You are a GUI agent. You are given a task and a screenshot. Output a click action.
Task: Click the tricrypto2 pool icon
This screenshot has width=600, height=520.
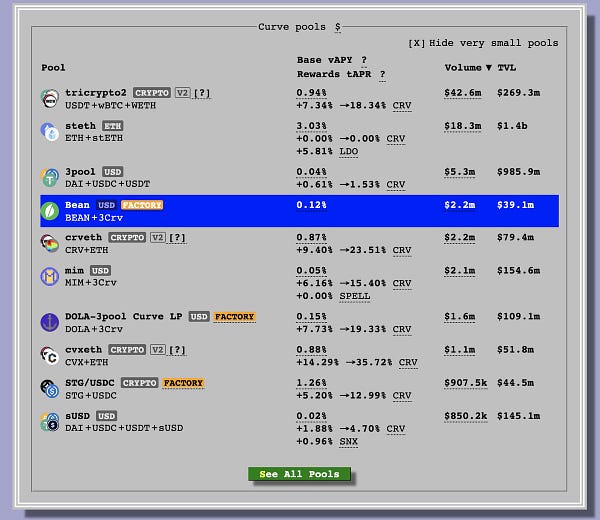50,99
